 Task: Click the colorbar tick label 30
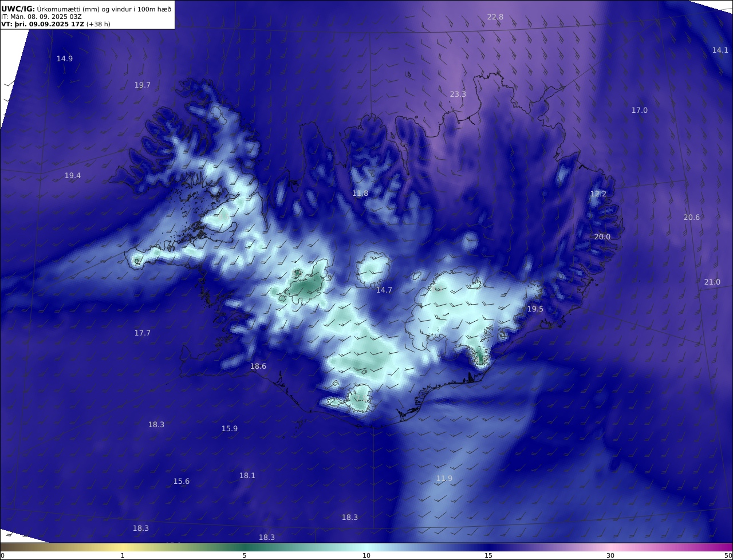[610, 555]
